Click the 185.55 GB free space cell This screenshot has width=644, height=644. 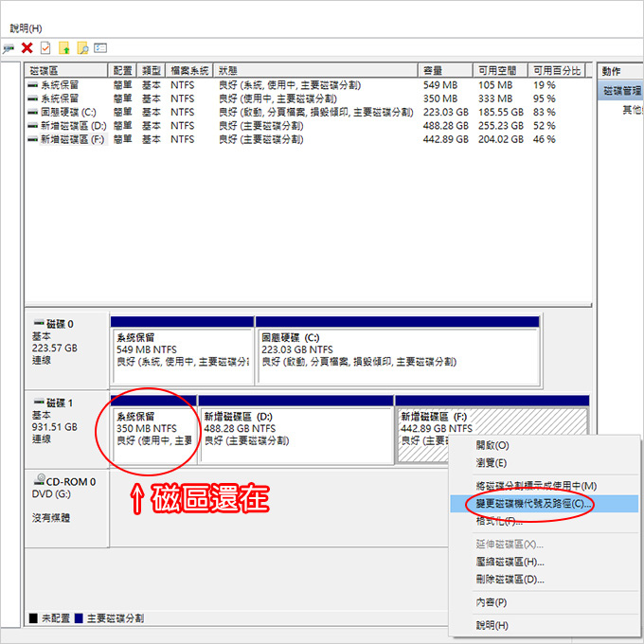click(x=501, y=112)
